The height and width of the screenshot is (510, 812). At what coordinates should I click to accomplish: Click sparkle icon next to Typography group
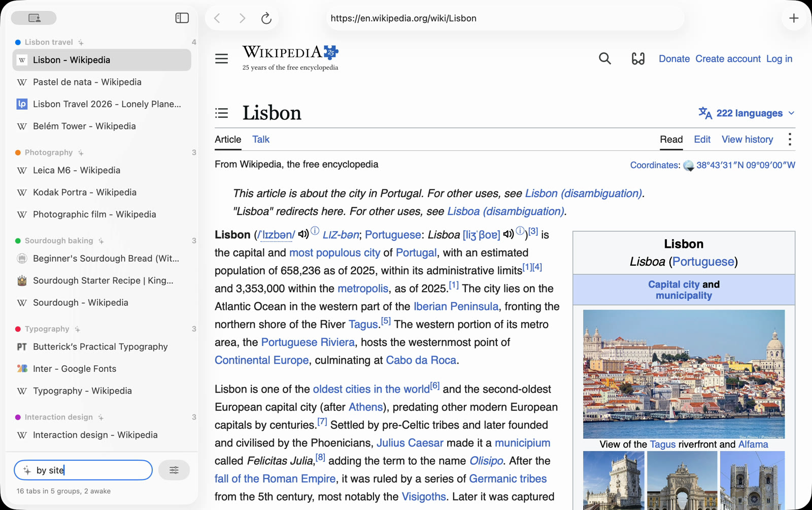coord(78,329)
